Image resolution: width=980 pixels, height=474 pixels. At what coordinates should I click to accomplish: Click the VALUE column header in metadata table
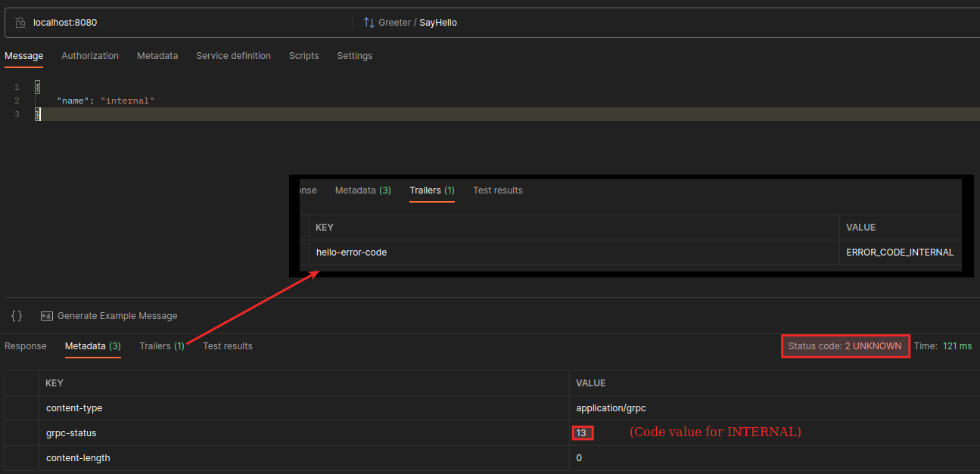point(591,383)
